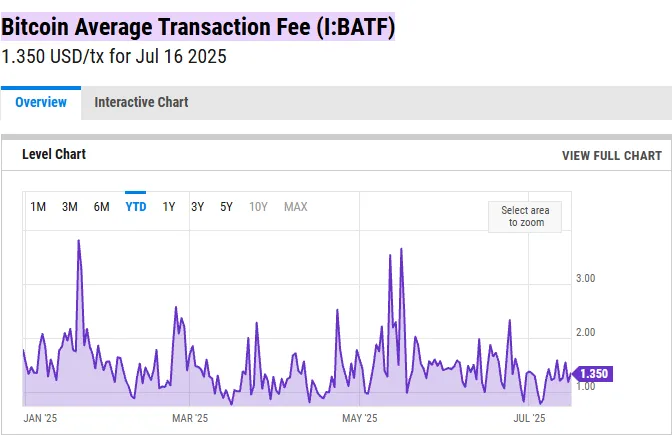Select the 10Y time range
Viewport: 672px width, 435px height.
[x=258, y=207]
